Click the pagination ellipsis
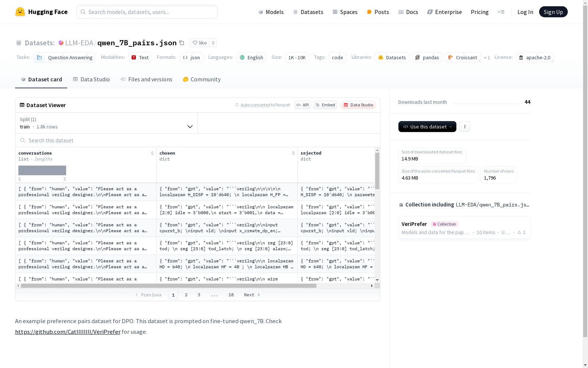The height and width of the screenshot is (368, 588). 215,295
